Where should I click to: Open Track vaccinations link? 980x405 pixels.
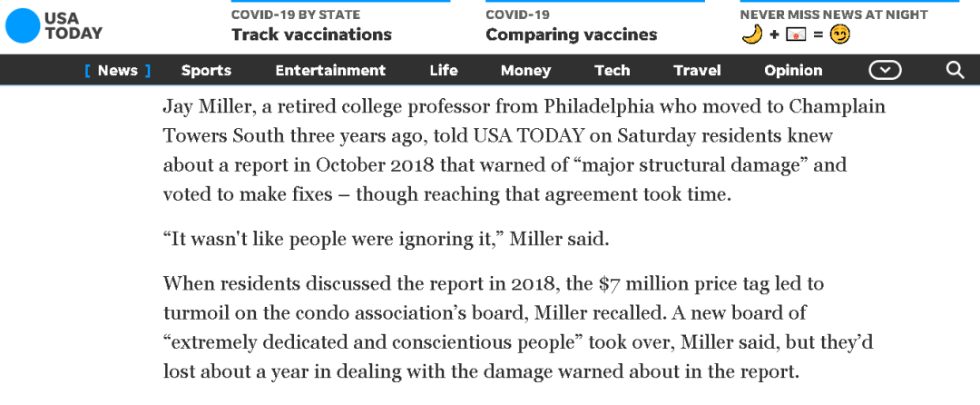(311, 35)
